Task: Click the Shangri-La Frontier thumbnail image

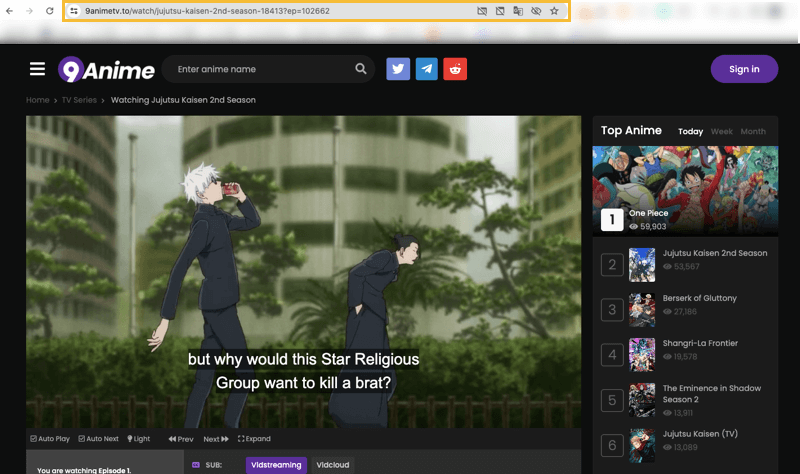Action: (642, 355)
